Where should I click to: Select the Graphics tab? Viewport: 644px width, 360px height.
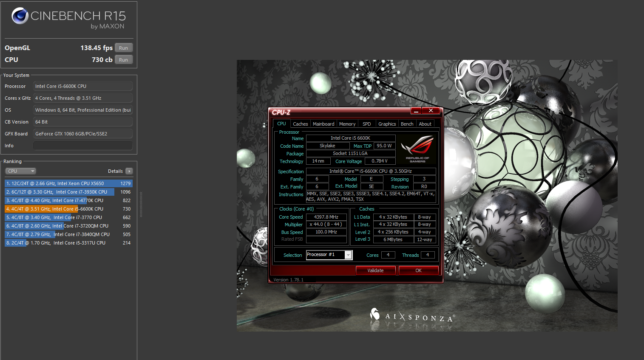click(x=387, y=124)
